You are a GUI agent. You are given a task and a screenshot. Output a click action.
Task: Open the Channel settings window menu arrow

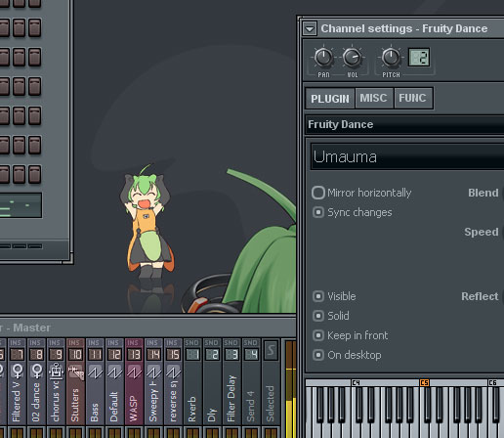[x=310, y=28]
